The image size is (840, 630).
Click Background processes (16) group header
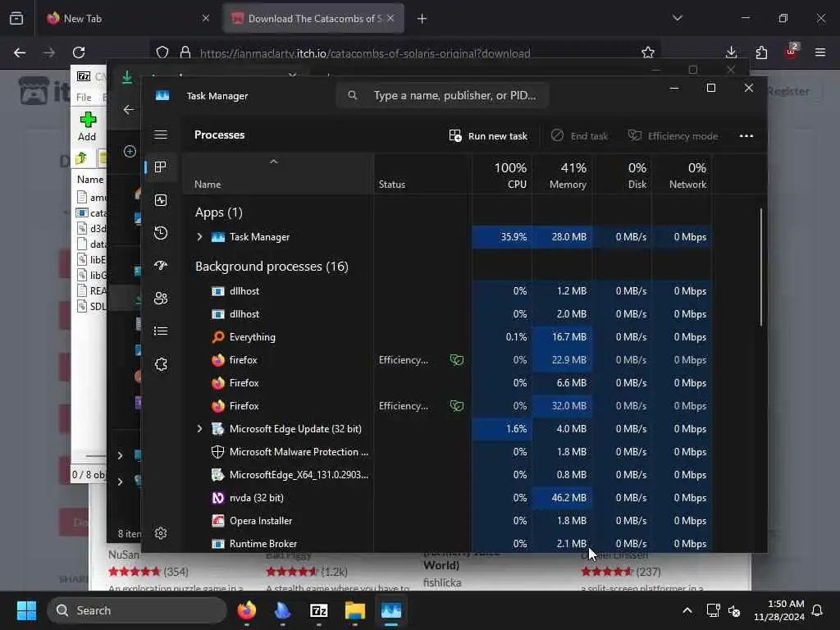(272, 267)
